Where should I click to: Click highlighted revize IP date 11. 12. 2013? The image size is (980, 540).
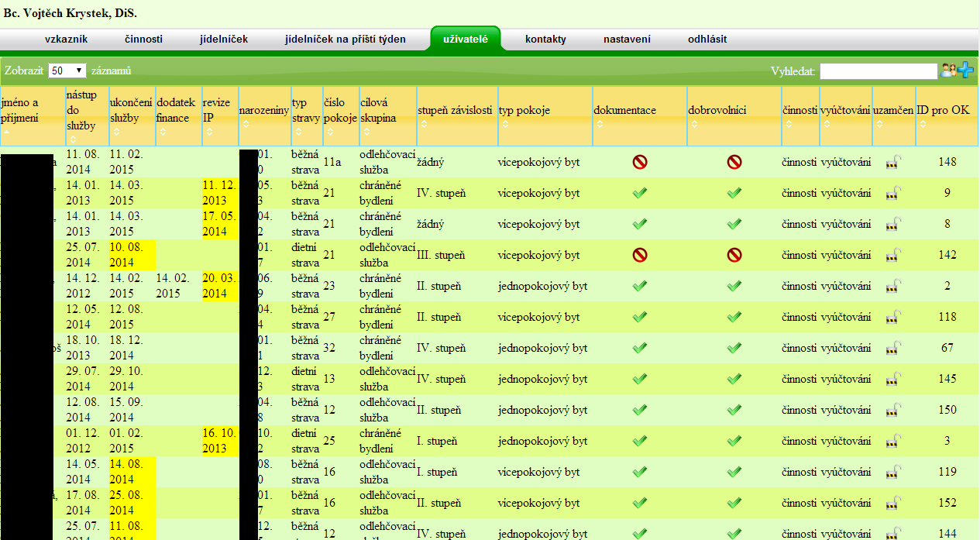click(219, 193)
